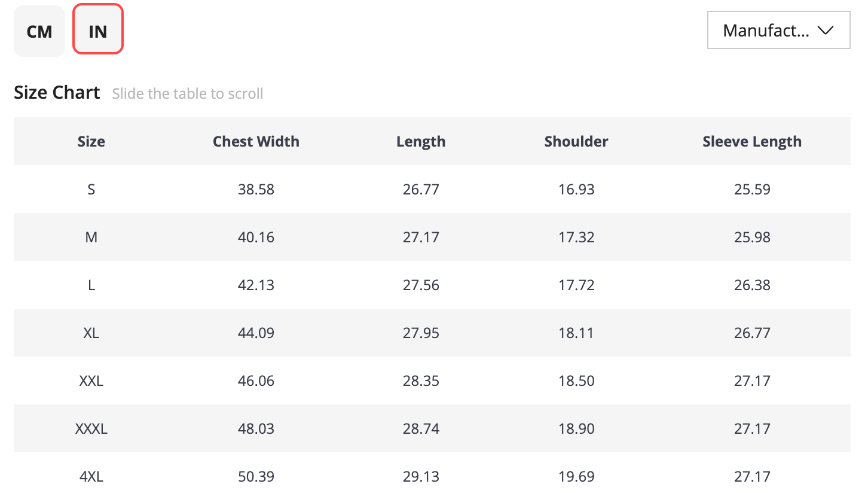The height and width of the screenshot is (493, 868).
Task: Open the Manufacturer size dropdown
Action: click(x=778, y=30)
